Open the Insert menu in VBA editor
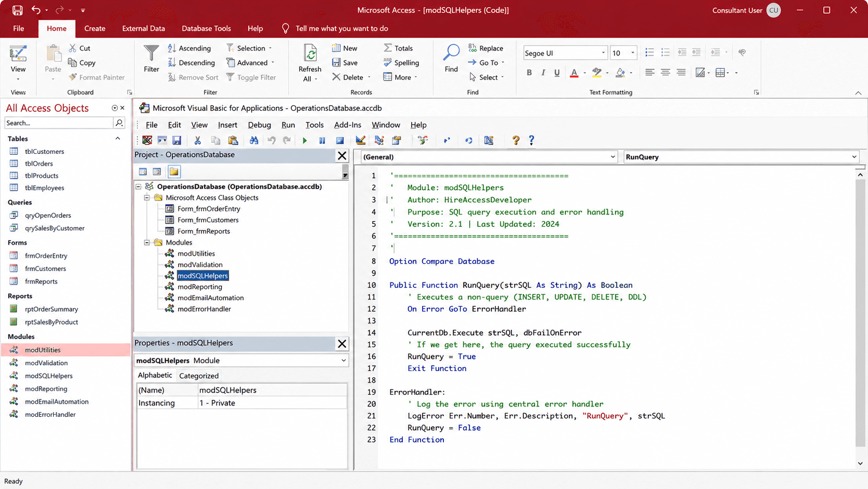The image size is (868, 489). pyautogui.click(x=227, y=125)
